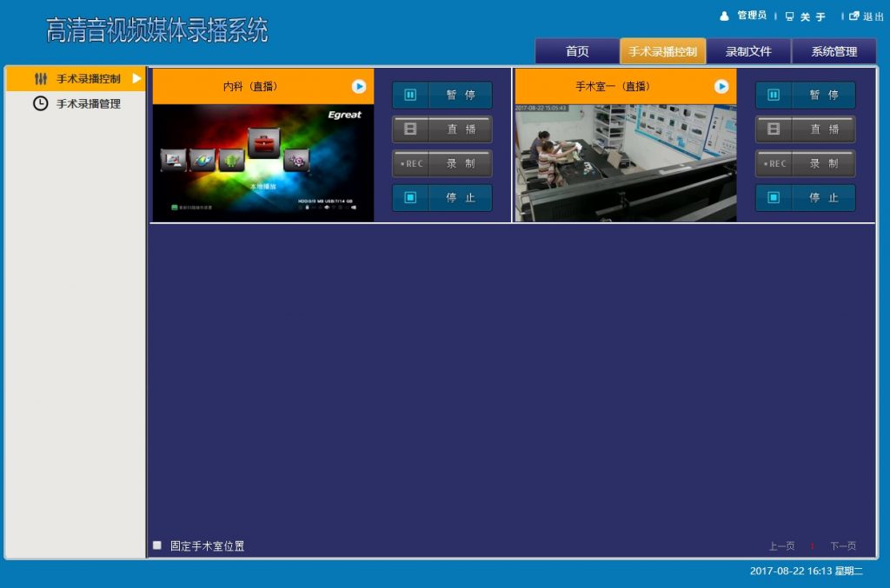Open the 首页 tab
The height and width of the screenshot is (588, 890).
click(577, 51)
